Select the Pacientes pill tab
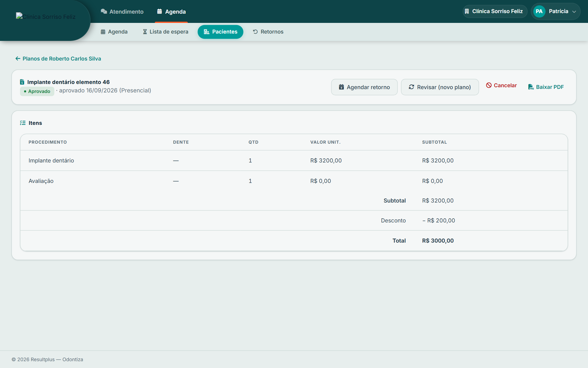The width and height of the screenshot is (588, 368). point(220,32)
